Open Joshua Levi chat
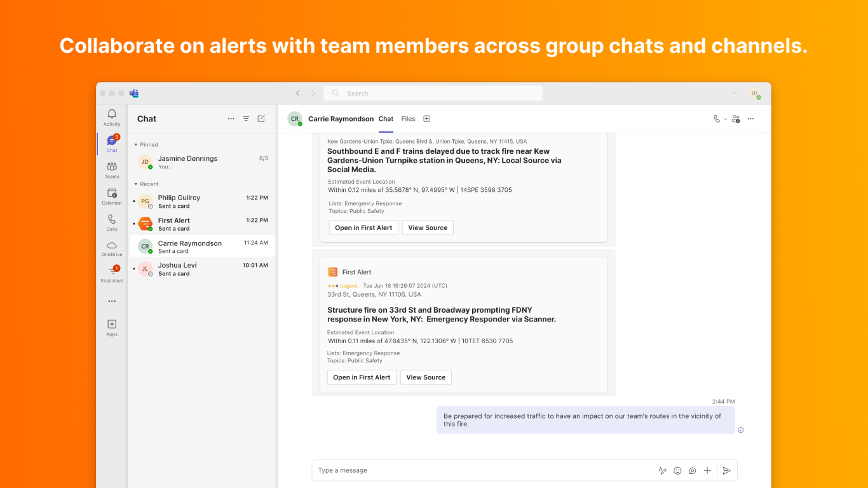 coord(203,269)
